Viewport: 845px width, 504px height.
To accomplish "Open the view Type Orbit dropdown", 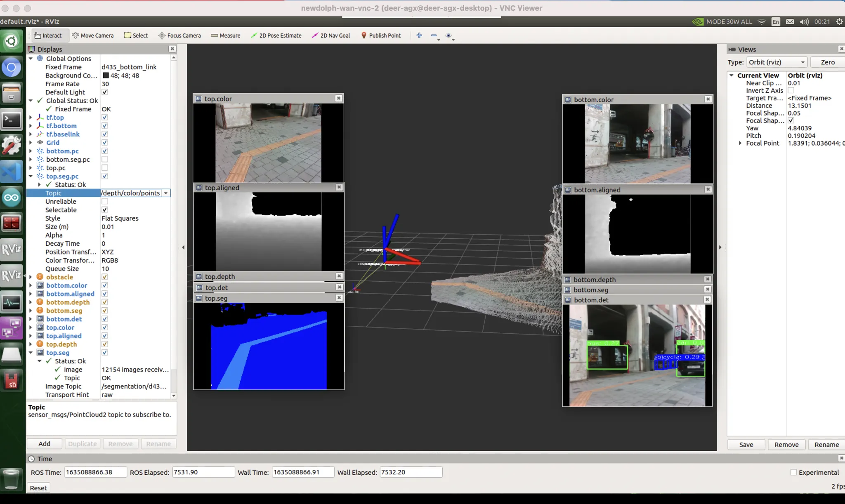I will 777,62.
